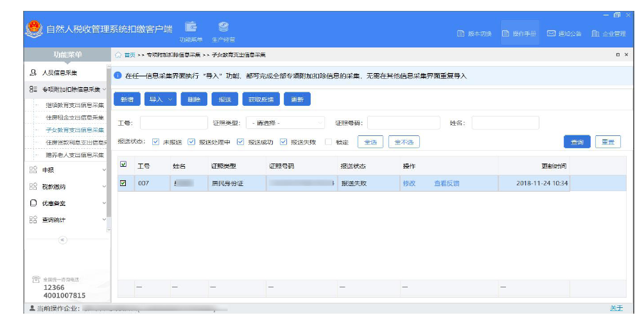Select 住房租金支出信息采集
The height and width of the screenshot is (322, 644).
[x=74, y=118]
